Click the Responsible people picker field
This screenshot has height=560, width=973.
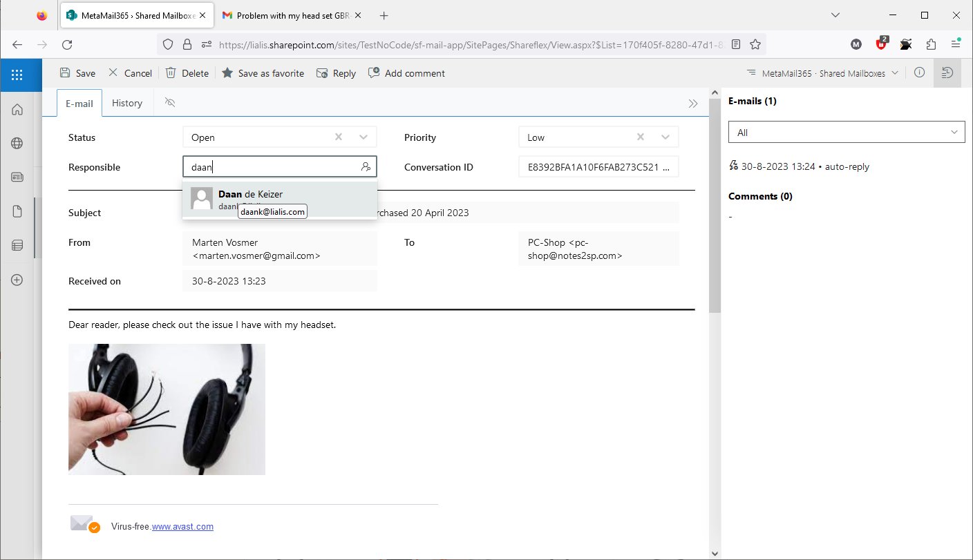pyautogui.click(x=280, y=167)
